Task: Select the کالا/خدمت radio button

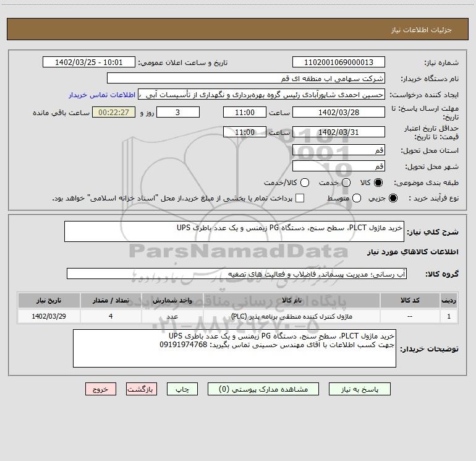Action: click(305, 183)
